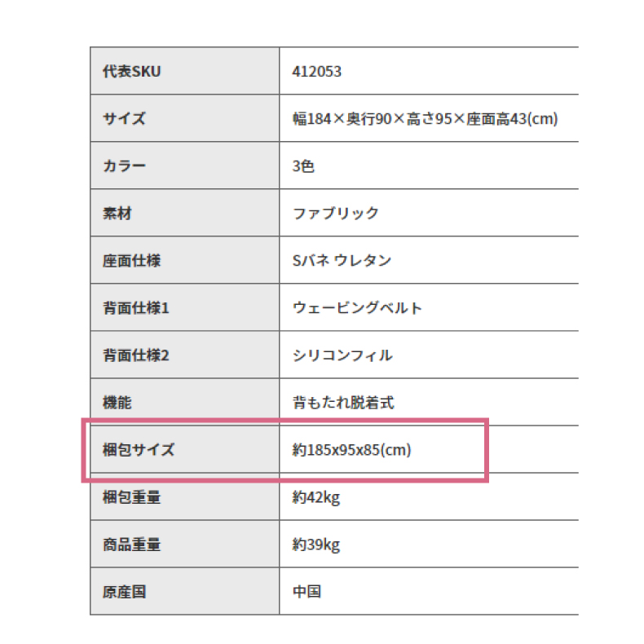
Task: Click the 代表SKU label cell
Action: pyautogui.click(x=185, y=71)
